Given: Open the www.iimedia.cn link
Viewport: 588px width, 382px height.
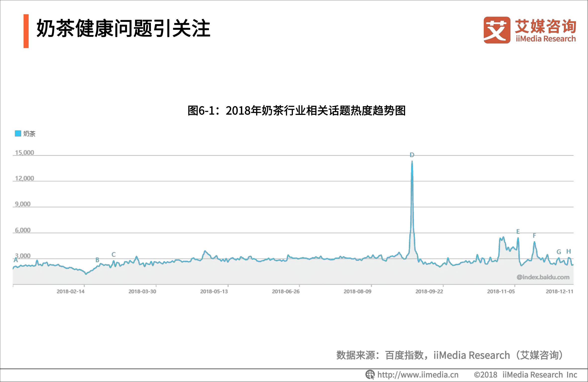Looking at the screenshot, I should (418, 375).
